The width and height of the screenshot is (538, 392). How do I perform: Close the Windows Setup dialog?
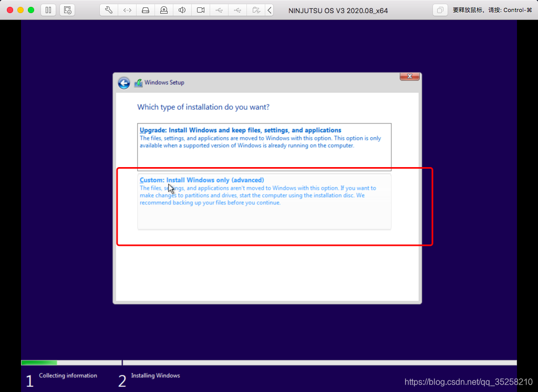409,76
